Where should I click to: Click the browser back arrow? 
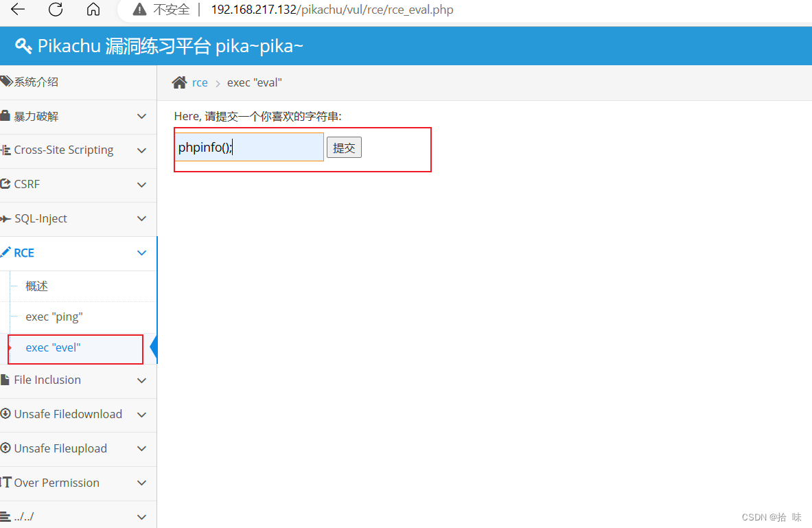16,10
